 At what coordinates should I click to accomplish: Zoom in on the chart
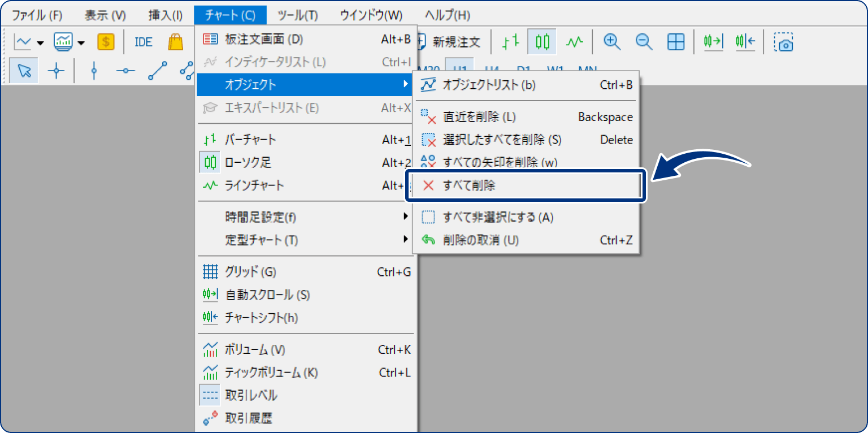pyautogui.click(x=611, y=41)
